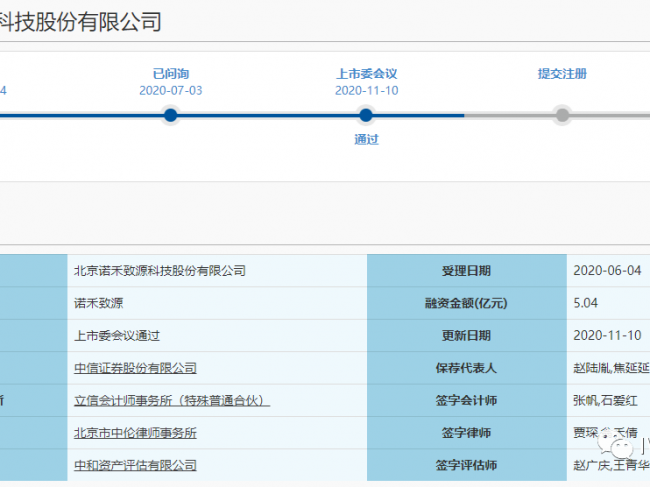This screenshot has width=650, height=487.
Task: Click the 北京诺禾致源科技股份有限公司 table cell
Action: (217, 271)
